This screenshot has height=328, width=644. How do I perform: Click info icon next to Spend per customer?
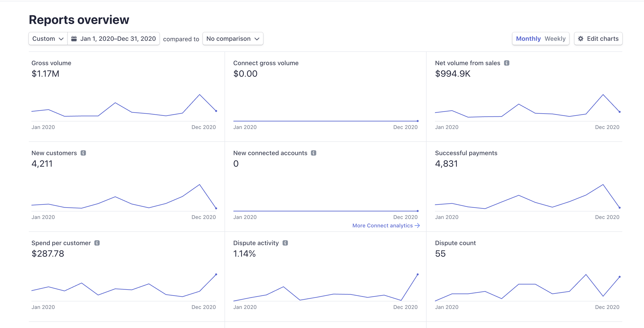tap(97, 243)
